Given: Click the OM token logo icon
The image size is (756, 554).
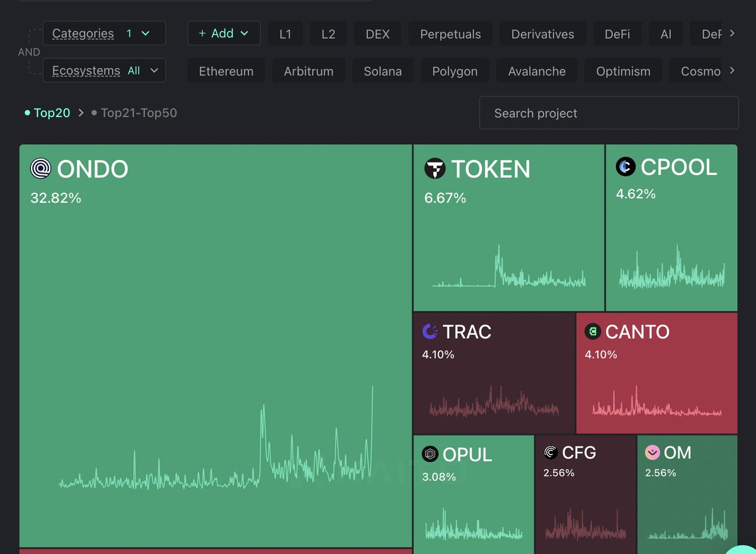Looking at the screenshot, I should 653,452.
